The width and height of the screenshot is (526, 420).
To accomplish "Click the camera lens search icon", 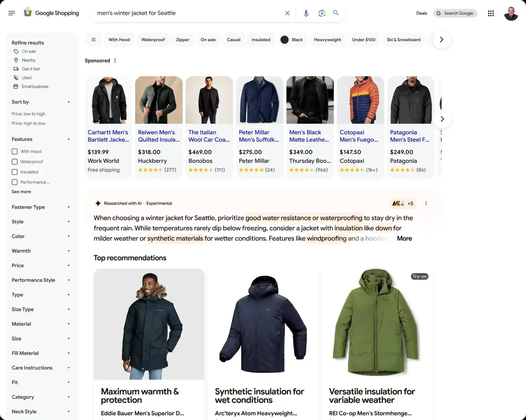I will (x=321, y=13).
